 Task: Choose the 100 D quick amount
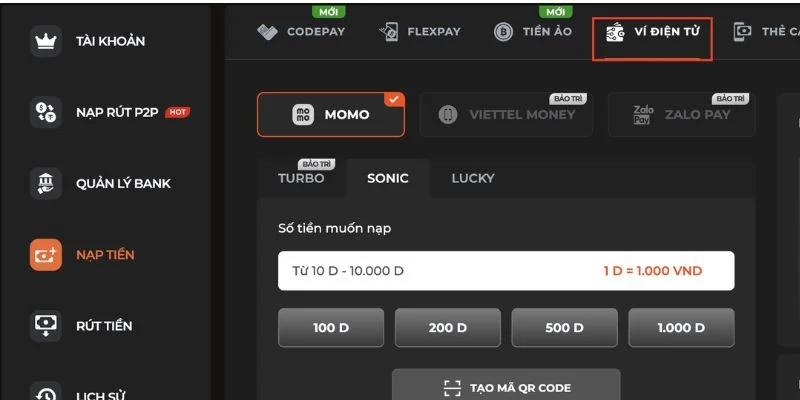tap(331, 328)
